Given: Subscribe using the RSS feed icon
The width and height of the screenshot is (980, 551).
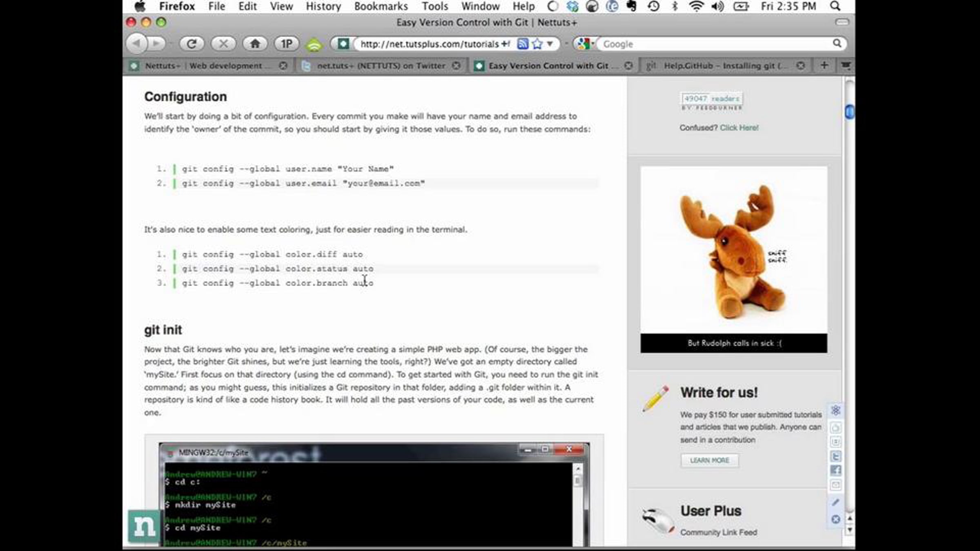Looking at the screenshot, I should click(522, 44).
